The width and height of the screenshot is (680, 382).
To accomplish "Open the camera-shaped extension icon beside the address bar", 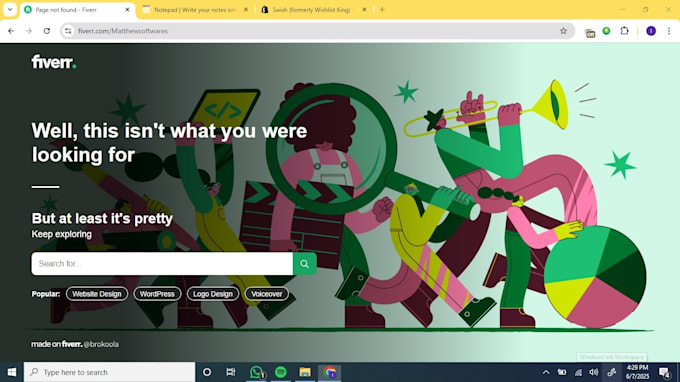I will tap(590, 33).
